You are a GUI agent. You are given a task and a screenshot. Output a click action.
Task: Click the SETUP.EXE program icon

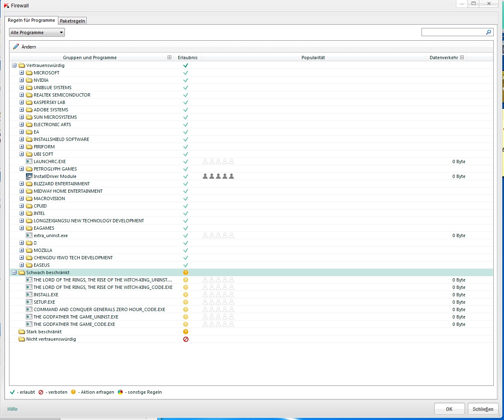29,302
